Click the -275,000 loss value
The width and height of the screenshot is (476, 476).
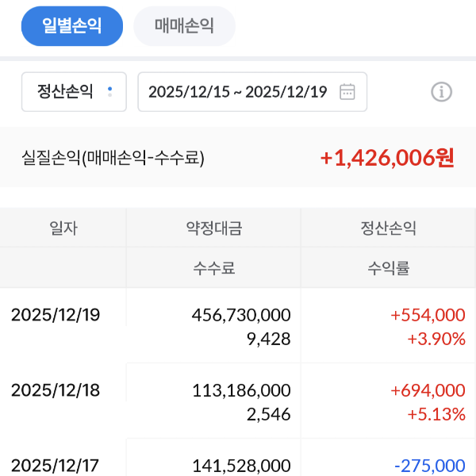429,466
